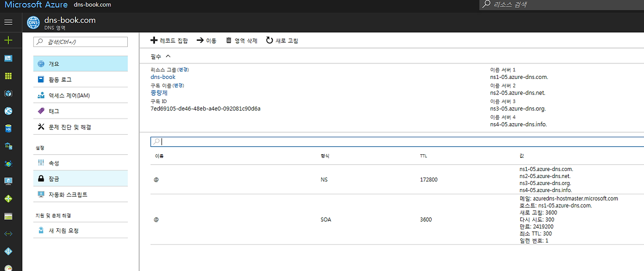This screenshot has height=271, width=644.
Task: Click the magnifier icon in resource search bar
Action: 486,5
